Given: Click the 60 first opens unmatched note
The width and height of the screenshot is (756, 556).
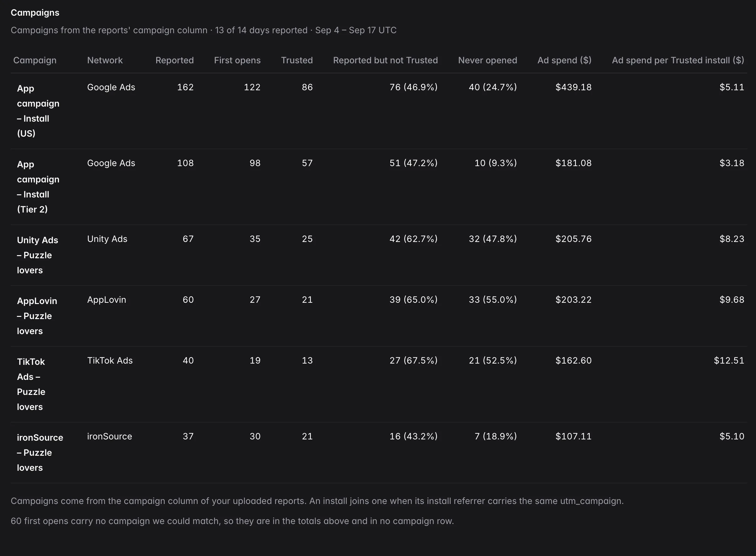Looking at the screenshot, I should [x=232, y=521].
